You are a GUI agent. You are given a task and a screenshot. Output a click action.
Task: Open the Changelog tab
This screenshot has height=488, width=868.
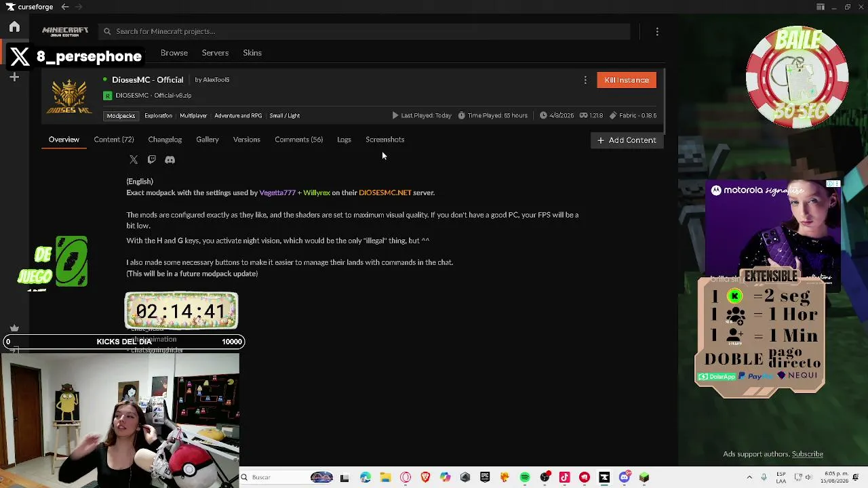(165, 140)
